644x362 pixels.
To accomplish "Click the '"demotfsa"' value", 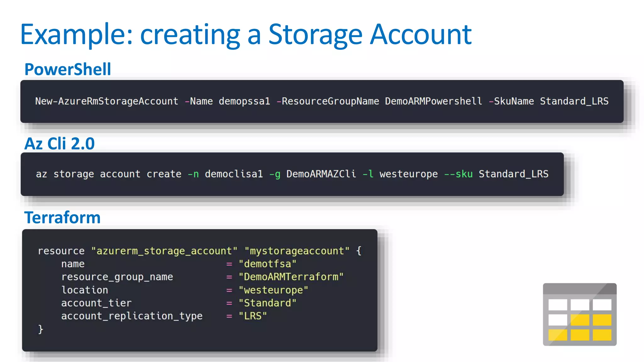I will pos(267,264).
